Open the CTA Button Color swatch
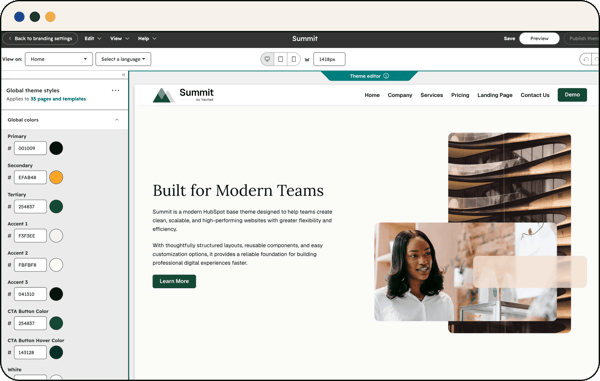Image resolution: width=600 pixels, height=381 pixels. pos(56,323)
